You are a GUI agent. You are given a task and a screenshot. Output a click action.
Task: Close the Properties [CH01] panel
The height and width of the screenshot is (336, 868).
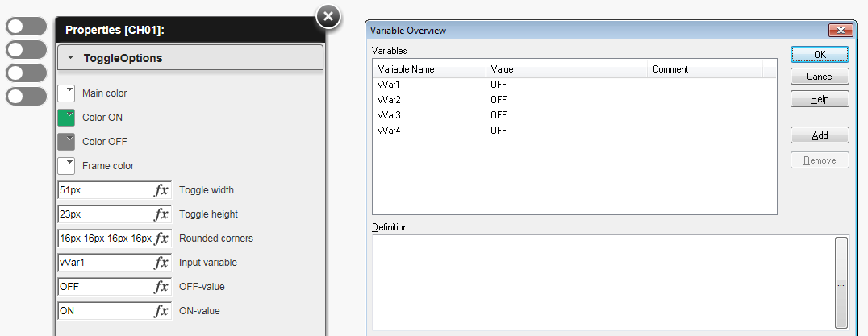click(x=327, y=15)
